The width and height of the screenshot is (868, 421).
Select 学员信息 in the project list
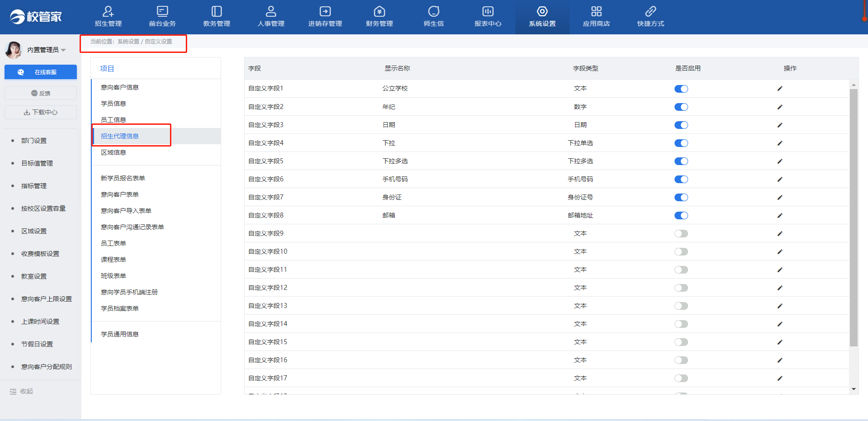pyautogui.click(x=113, y=104)
